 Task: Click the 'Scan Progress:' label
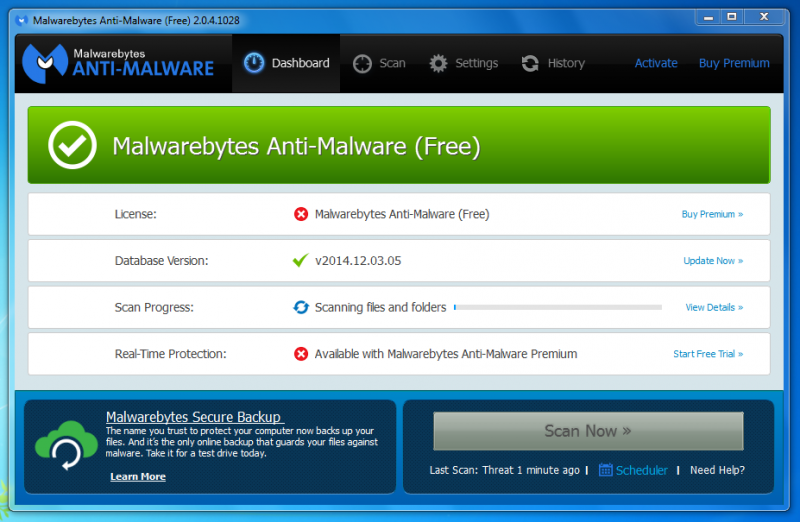[154, 307]
